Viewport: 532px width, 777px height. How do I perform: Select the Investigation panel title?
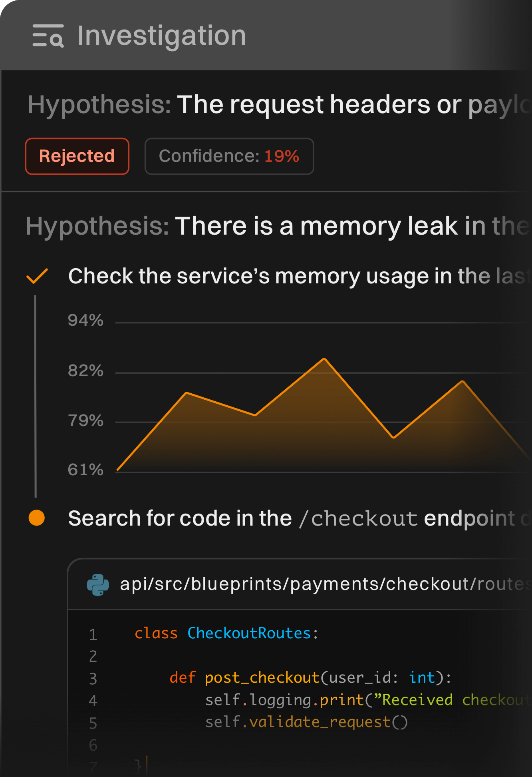pos(161,36)
